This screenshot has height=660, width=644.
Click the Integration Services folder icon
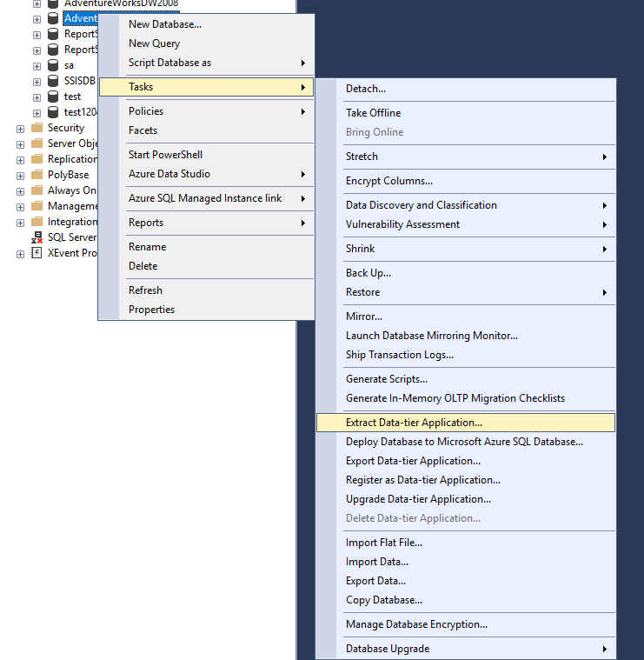pyautogui.click(x=37, y=222)
